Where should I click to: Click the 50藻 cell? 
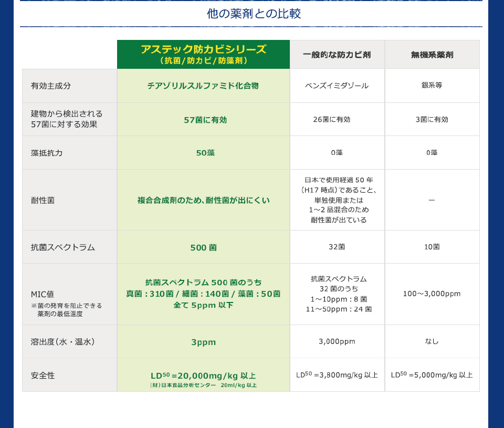coord(204,153)
